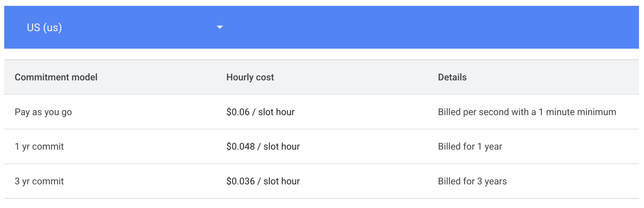Click the 1 yr commit label

(x=39, y=146)
